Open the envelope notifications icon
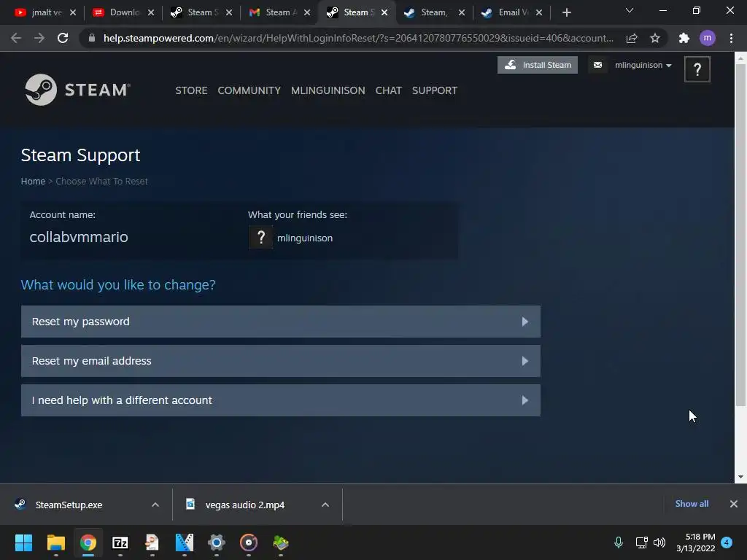Image resolution: width=747 pixels, height=560 pixels. (597, 65)
